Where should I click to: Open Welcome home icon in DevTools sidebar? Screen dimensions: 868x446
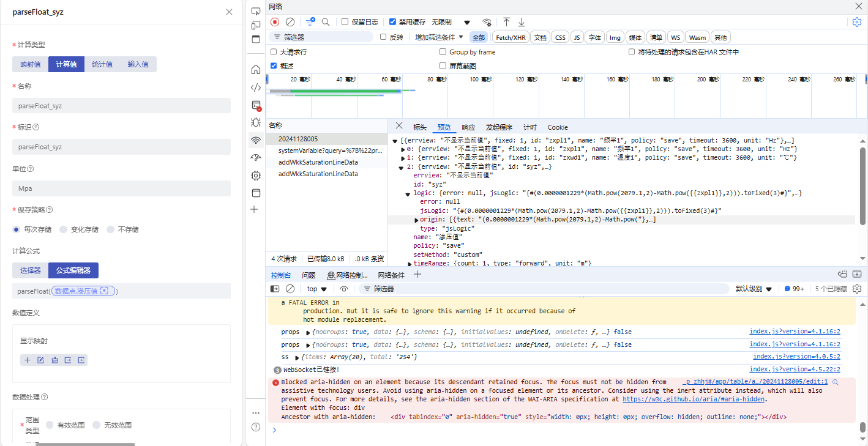pyautogui.click(x=256, y=69)
